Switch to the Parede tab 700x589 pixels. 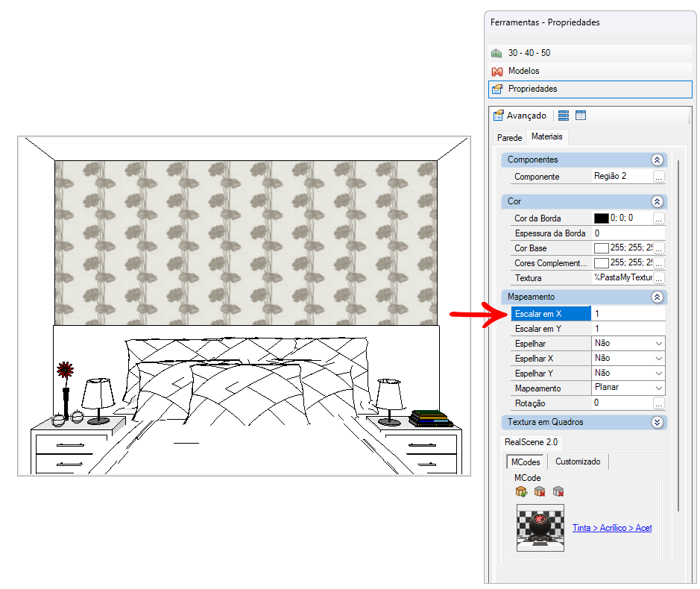pyautogui.click(x=510, y=138)
